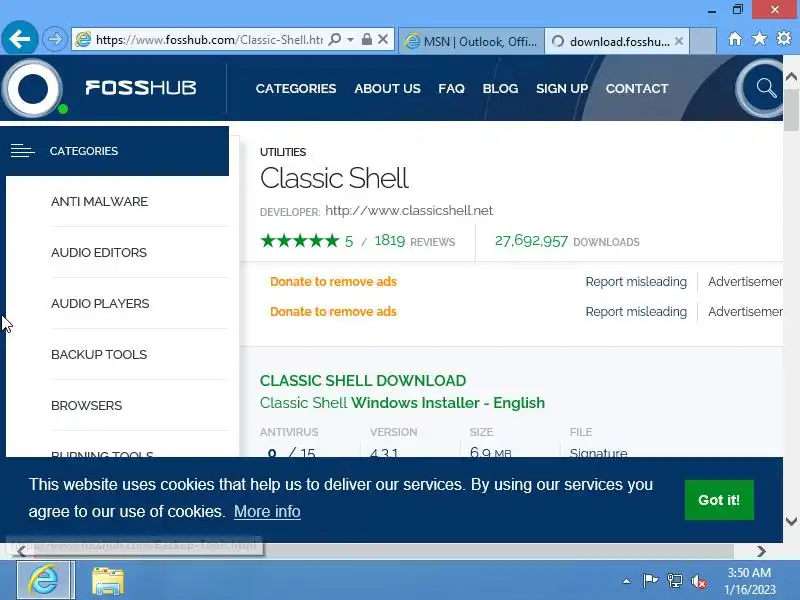The width and height of the screenshot is (800, 600).
Task: Click the security lock icon in address bar
Action: (x=366, y=39)
